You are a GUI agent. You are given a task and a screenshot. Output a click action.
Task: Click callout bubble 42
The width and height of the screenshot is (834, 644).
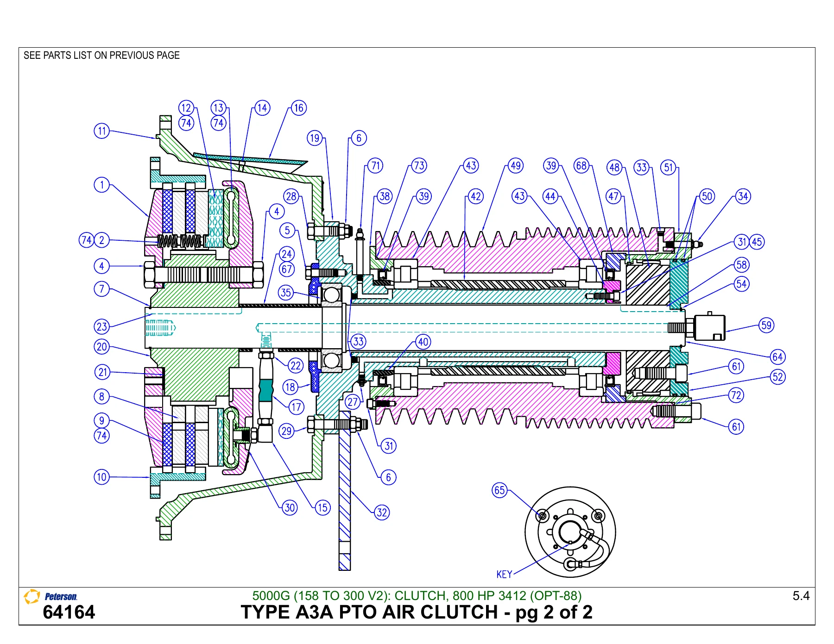[476, 196]
